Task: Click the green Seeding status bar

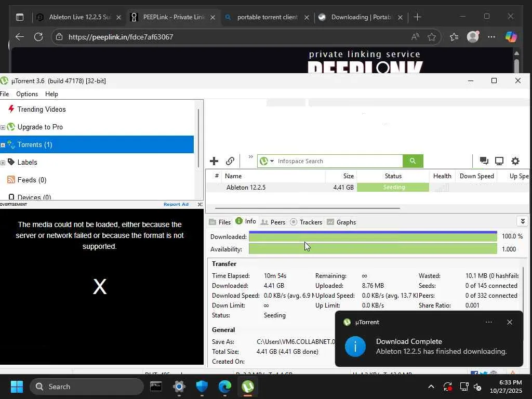Action: pyautogui.click(x=393, y=187)
